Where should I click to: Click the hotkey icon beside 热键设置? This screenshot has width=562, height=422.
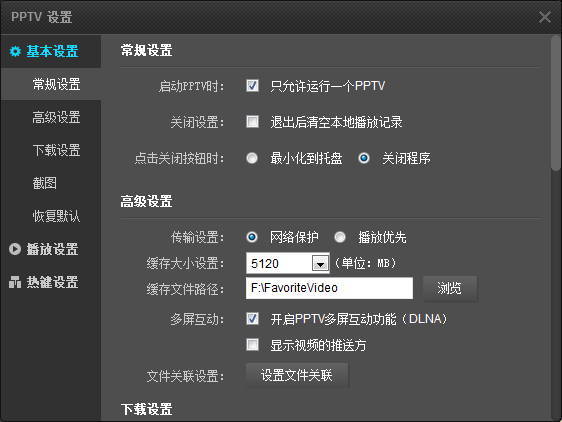point(15,282)
